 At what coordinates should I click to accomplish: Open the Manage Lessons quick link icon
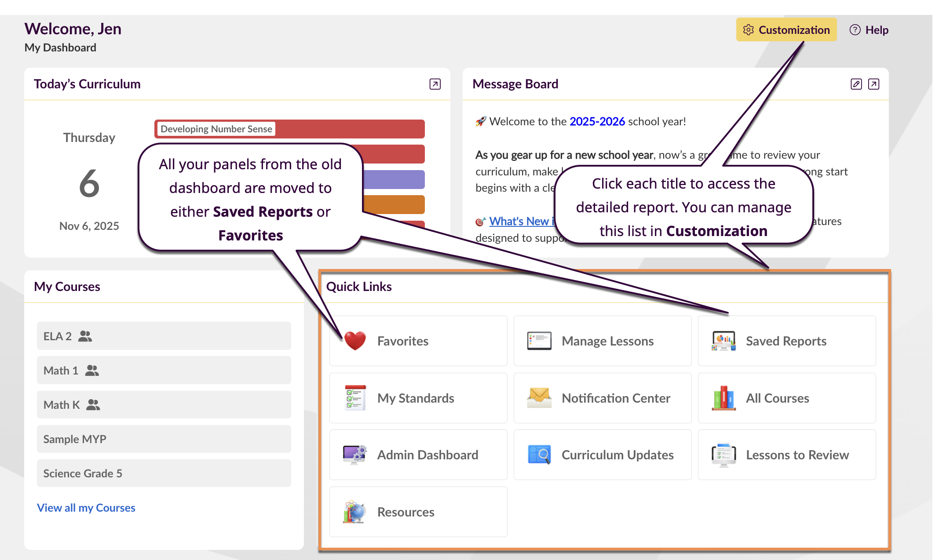tap(539, 341)
